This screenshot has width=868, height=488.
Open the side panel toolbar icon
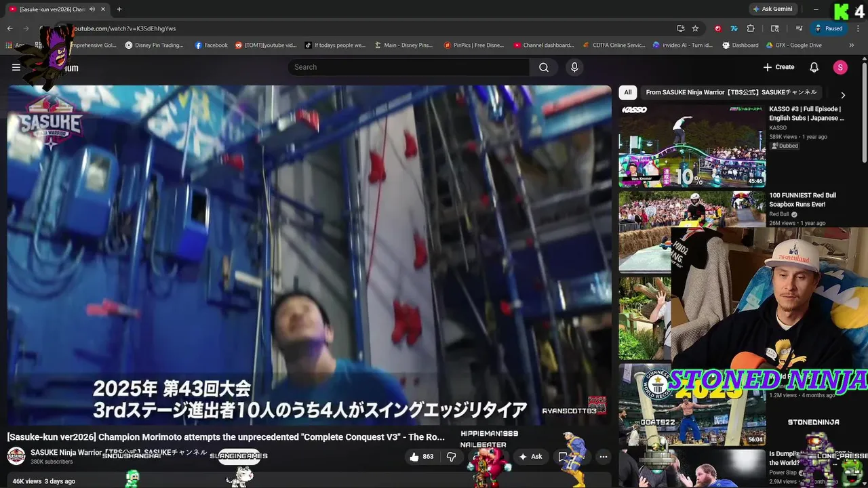[x=775, y=28]
